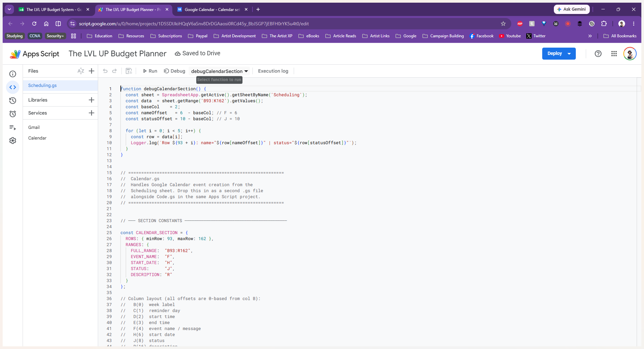Bookmark this page with star icon

pyautogui.click(x=503, y=24)
